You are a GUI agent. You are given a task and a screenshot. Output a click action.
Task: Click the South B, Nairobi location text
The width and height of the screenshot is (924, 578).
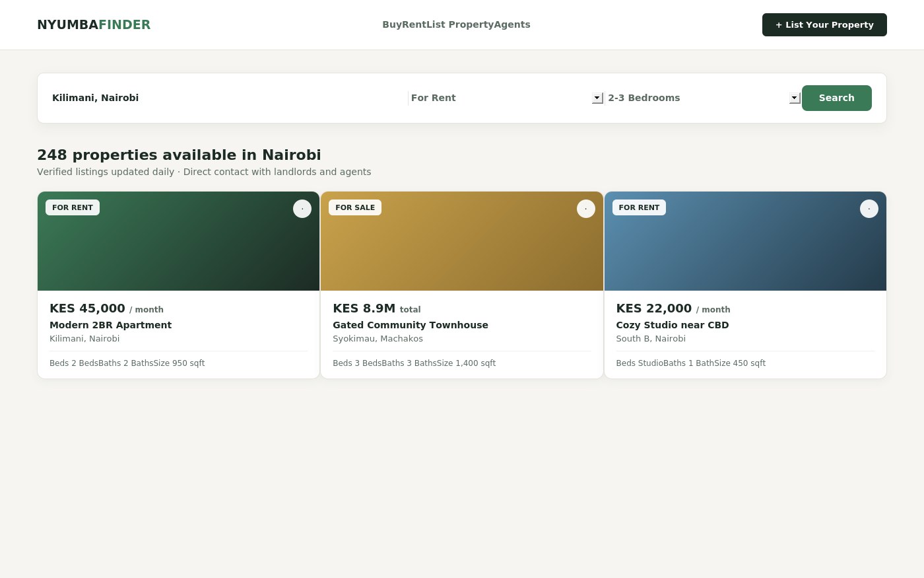(x=651, y=339)
